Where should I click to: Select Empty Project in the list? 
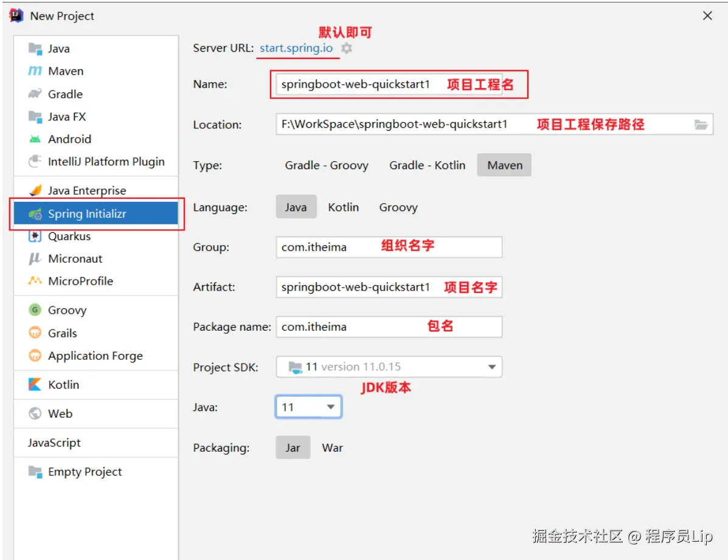pos(95,472)
